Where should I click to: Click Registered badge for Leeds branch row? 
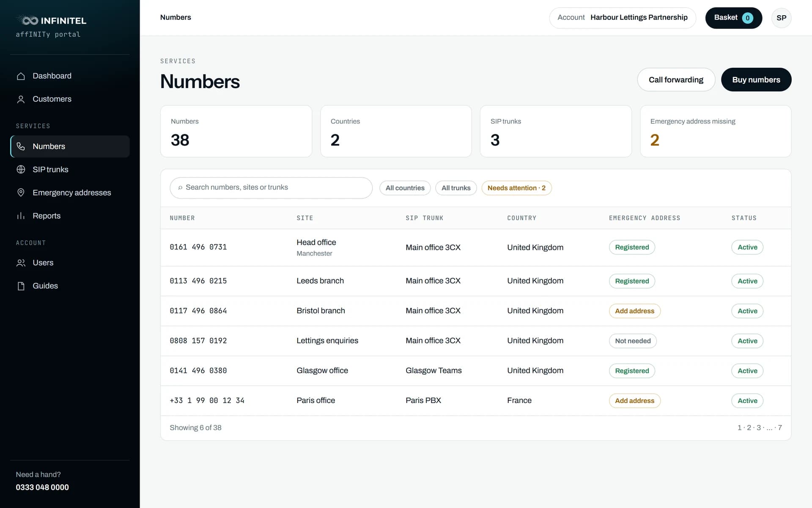click(632, 281)
